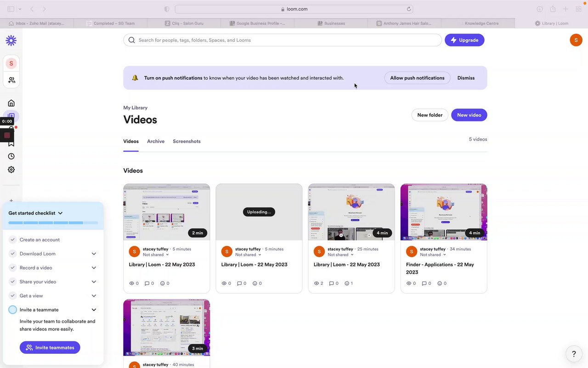This screenshot has height=368, width=588.
Task: Toggle the Record a video checkmark
Action: [x=13, y=268]
